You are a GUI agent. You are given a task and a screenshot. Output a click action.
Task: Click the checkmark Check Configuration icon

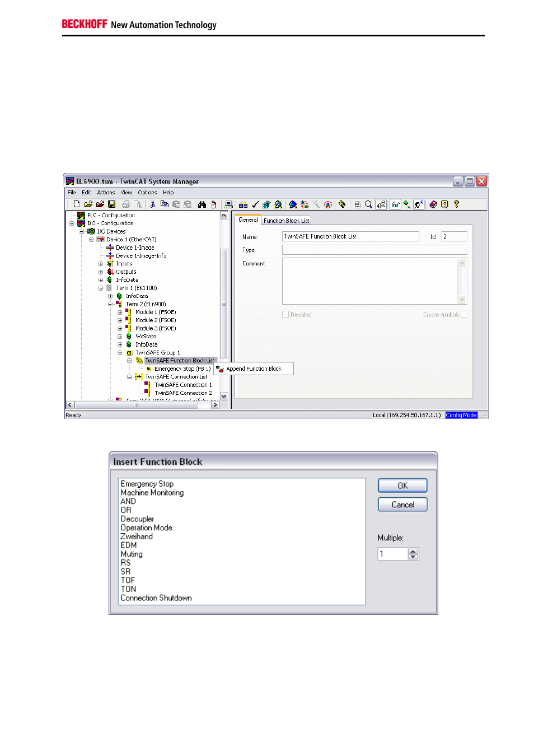[255, 204]
